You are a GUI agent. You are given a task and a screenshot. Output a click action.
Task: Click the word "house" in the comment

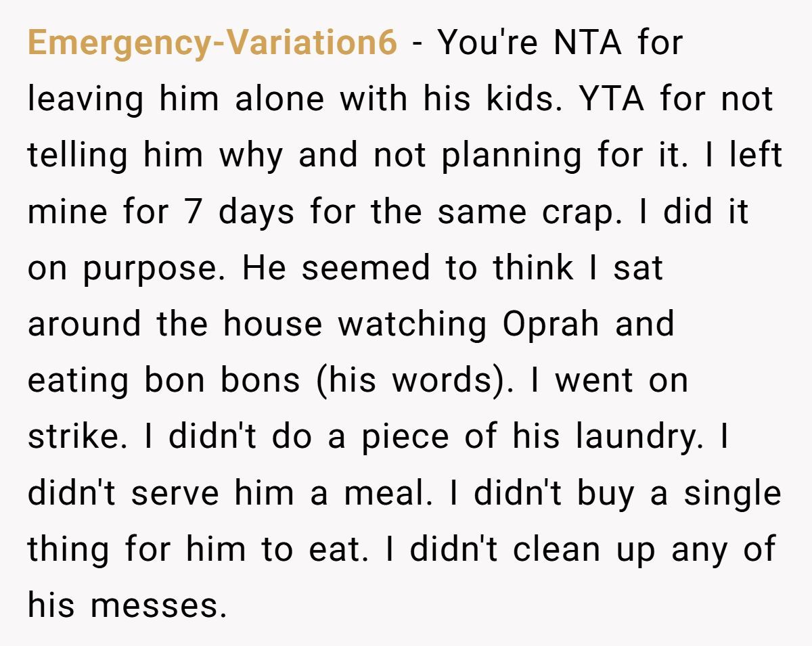[273, 324]
